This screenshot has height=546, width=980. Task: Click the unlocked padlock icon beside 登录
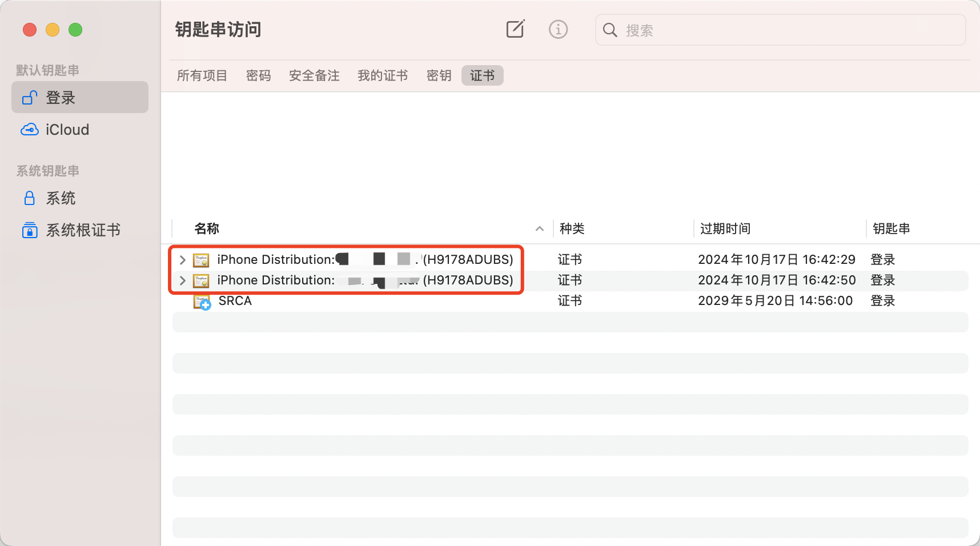pyautogui.click(x=30, y=98)
